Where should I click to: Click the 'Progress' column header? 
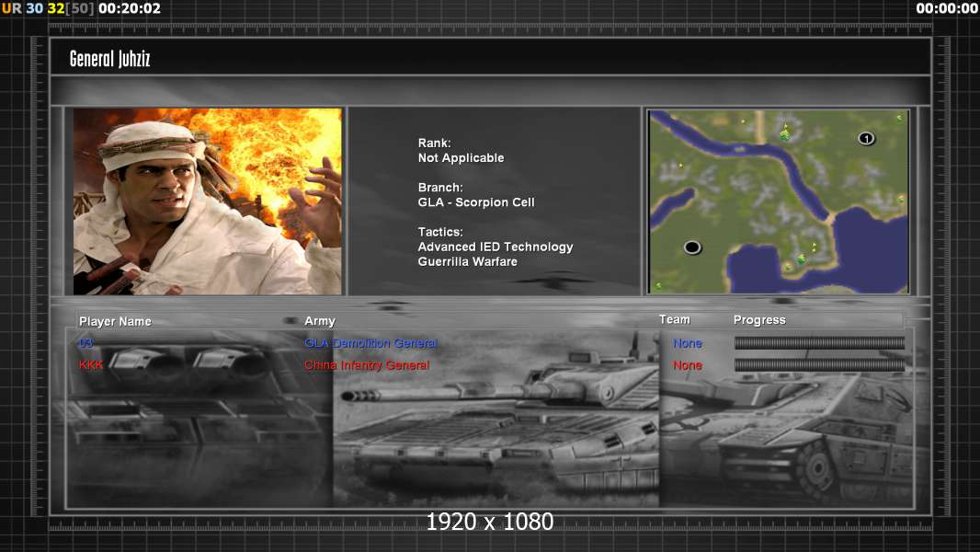tap(759, 320)
